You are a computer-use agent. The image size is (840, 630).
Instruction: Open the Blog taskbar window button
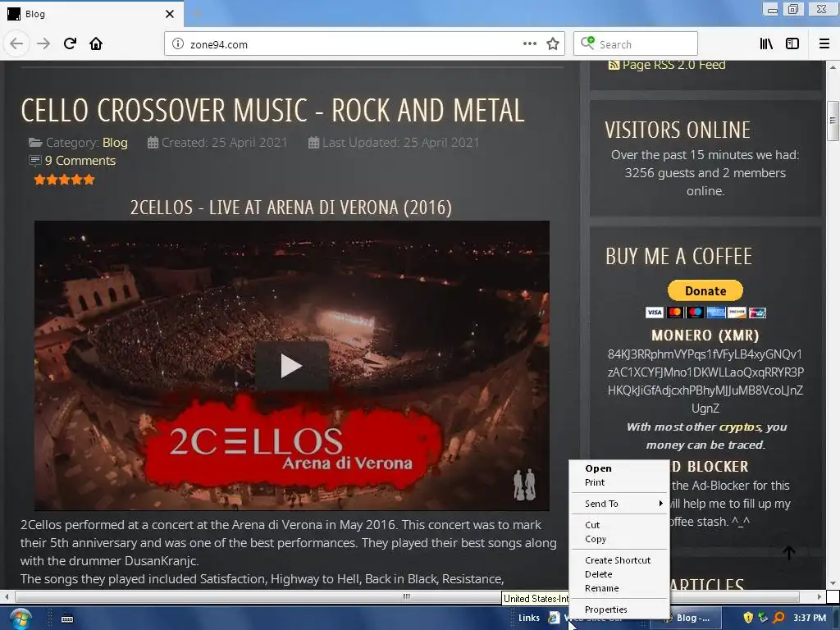(686, 619)
